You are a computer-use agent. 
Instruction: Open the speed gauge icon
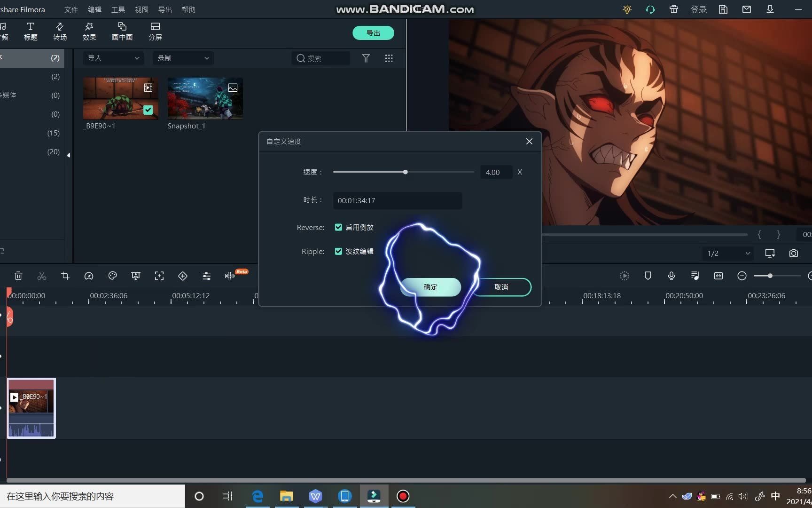tap(89, 276)
